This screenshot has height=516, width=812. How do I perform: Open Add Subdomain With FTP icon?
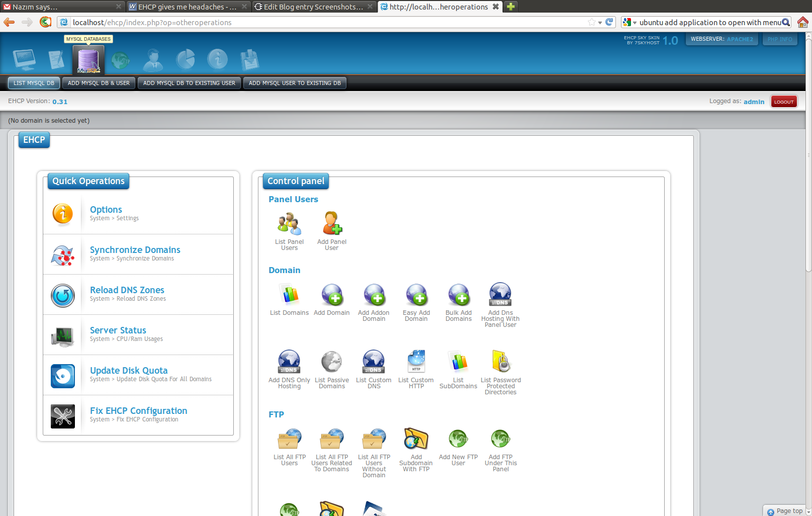pos(416,439)
